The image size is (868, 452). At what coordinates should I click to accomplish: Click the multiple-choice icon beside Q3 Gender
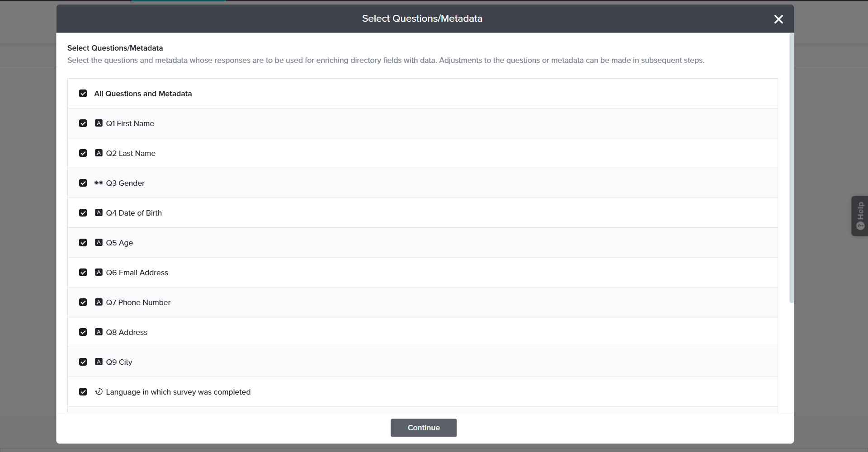99,183
